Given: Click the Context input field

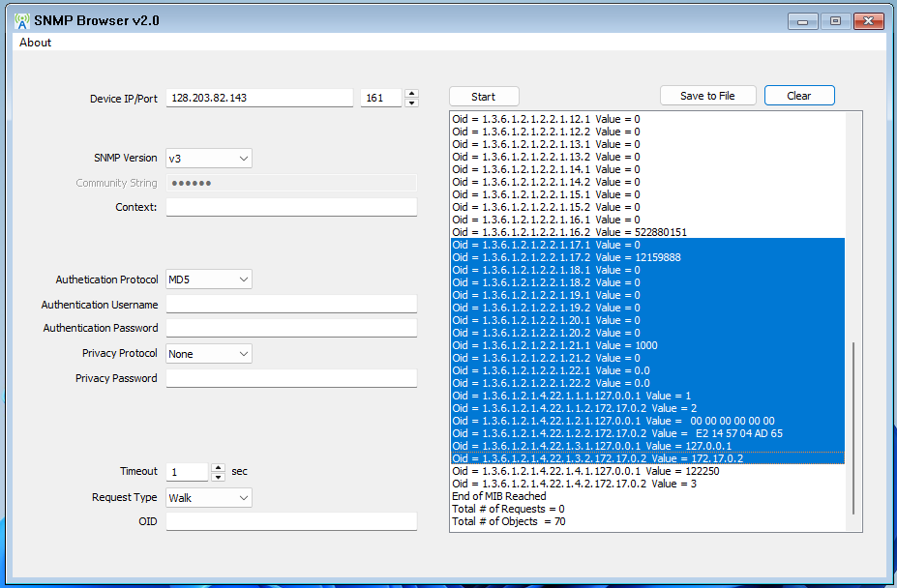Looking at the screenshot, I should pos(290,206).
